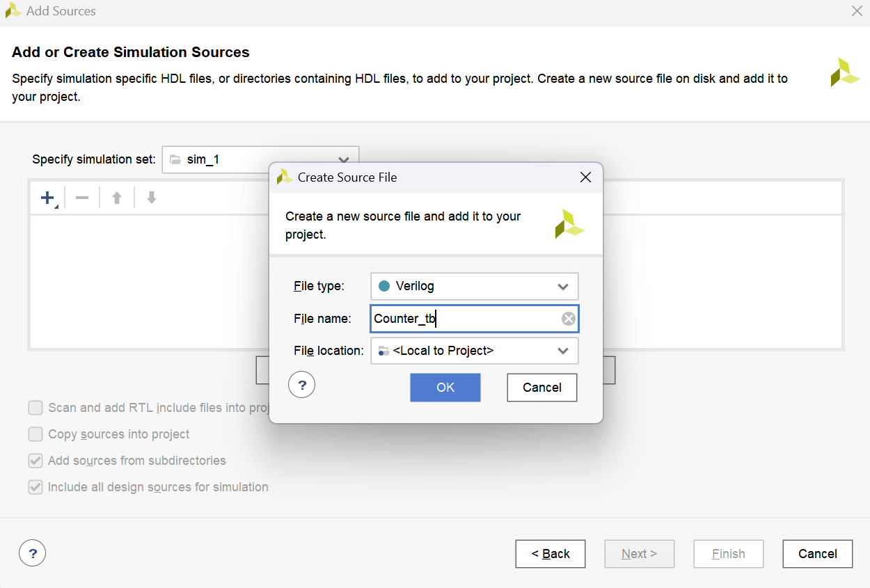Uncheck Include all design sources for simulation
Screen dimensions: 870x588
click(35, 487)
